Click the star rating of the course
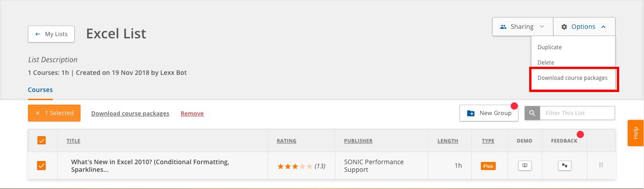The height and width of the screenshot is (189, 644). pyautogui.click(x=295, y=166)
